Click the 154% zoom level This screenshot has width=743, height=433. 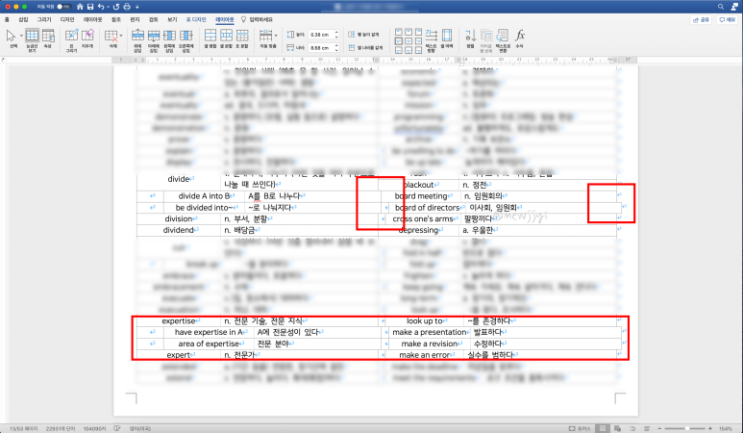725,428
